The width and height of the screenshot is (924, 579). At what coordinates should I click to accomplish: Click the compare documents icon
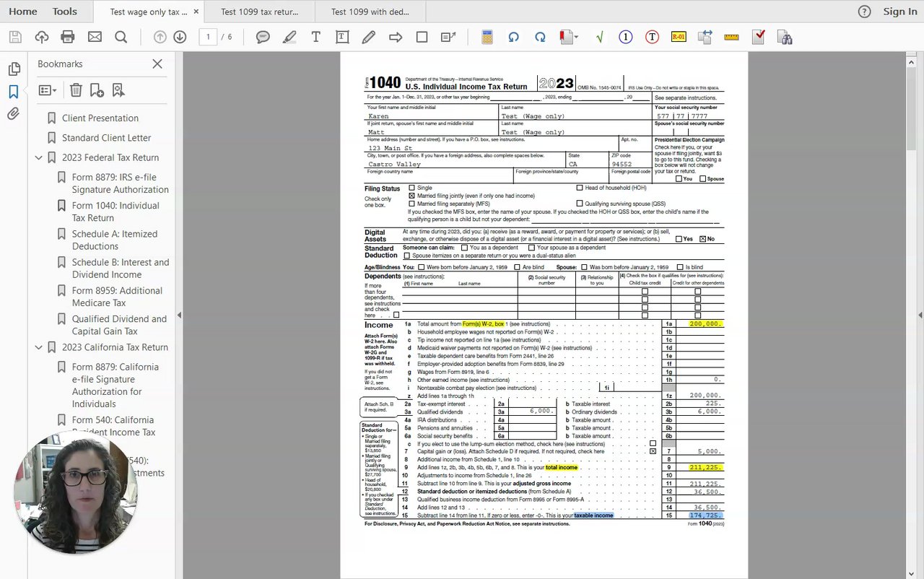tap(705, 37)
